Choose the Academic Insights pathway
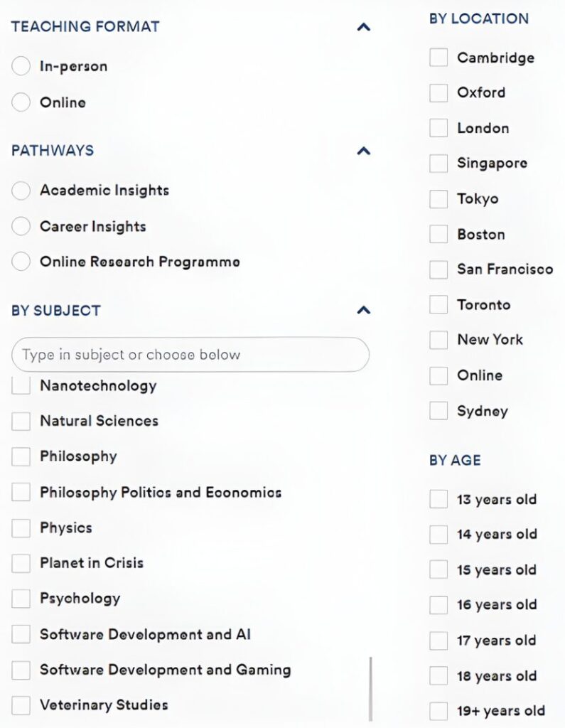 click(x=21, y=191)
